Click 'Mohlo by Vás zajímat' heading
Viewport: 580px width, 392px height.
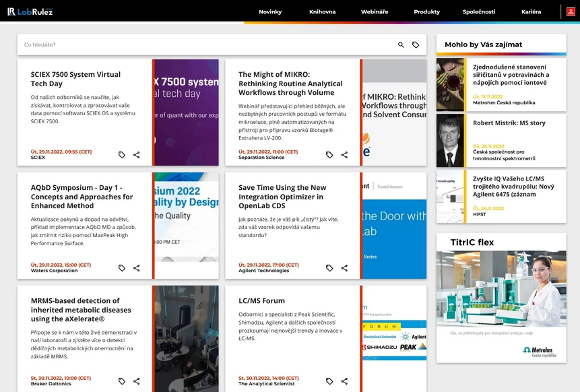(484, 44)
